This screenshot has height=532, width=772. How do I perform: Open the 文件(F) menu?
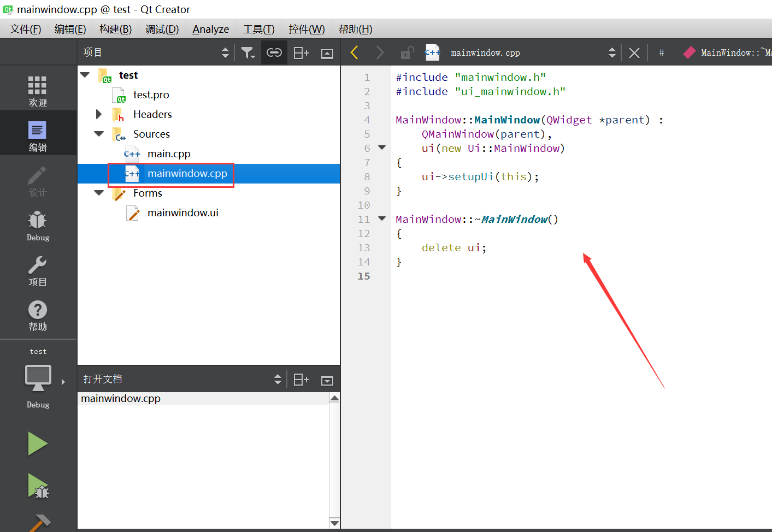coord(25,29)
